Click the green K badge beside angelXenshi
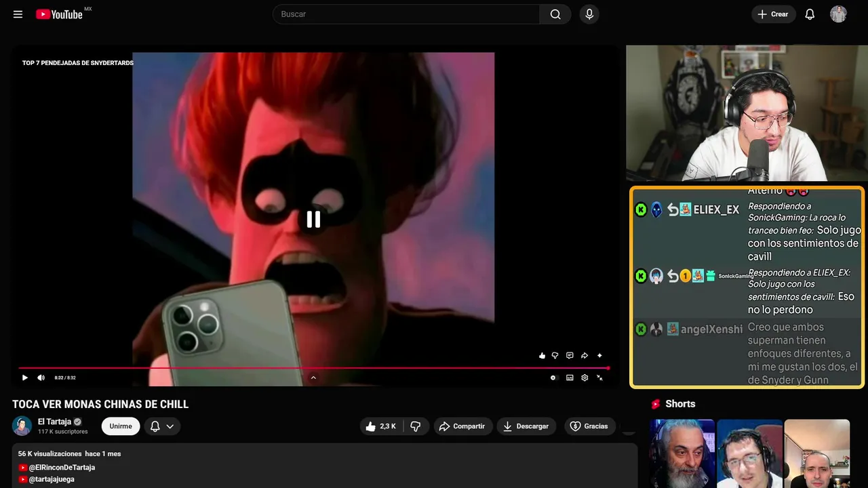 click(641, 329)
